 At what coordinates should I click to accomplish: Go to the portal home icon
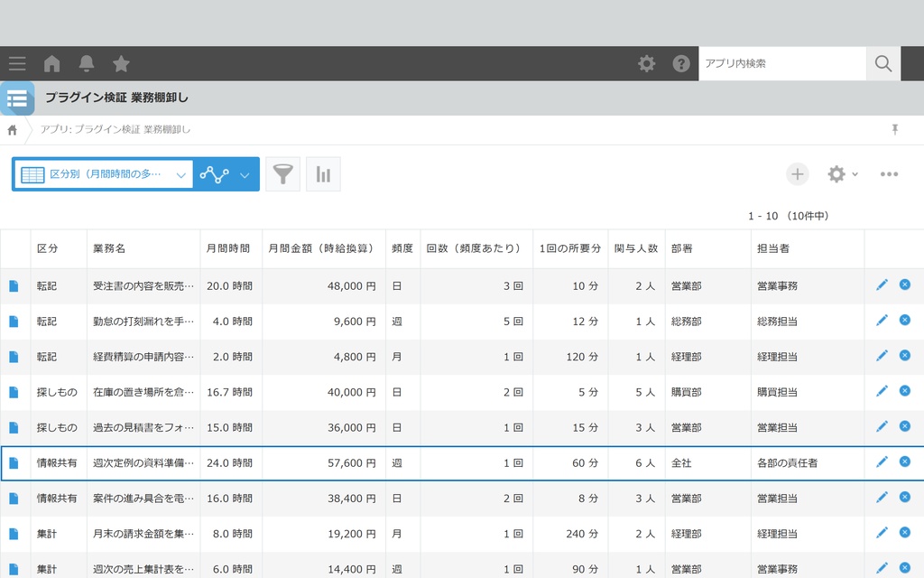click(51, 64)
